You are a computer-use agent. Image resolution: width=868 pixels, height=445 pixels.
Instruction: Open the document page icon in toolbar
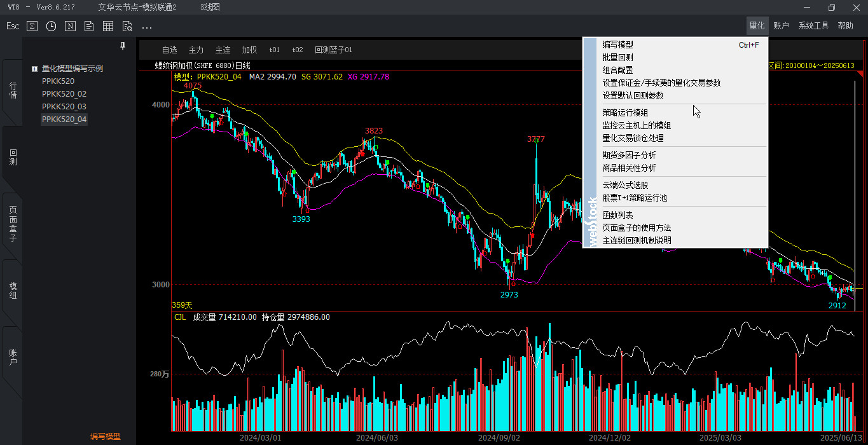pos(89,26)
